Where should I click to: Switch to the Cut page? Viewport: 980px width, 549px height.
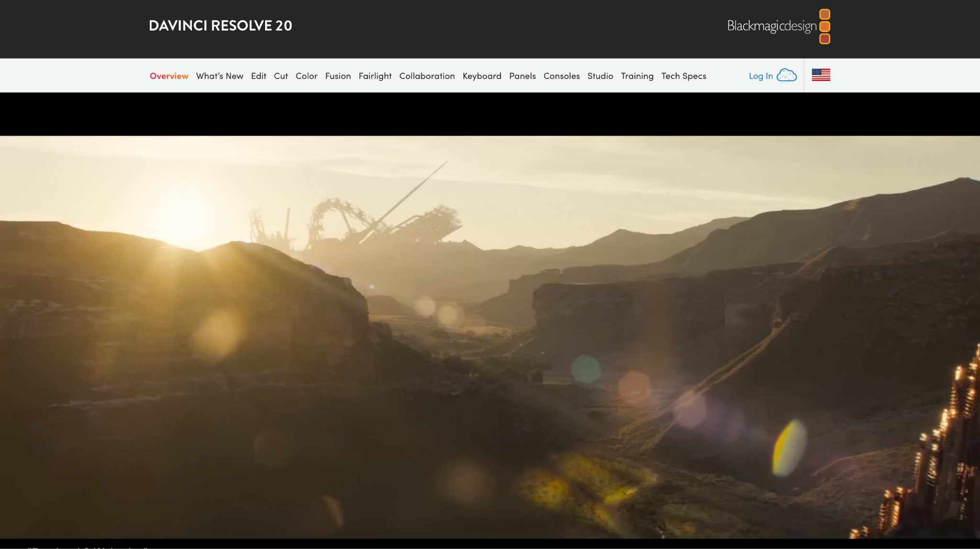281,76
